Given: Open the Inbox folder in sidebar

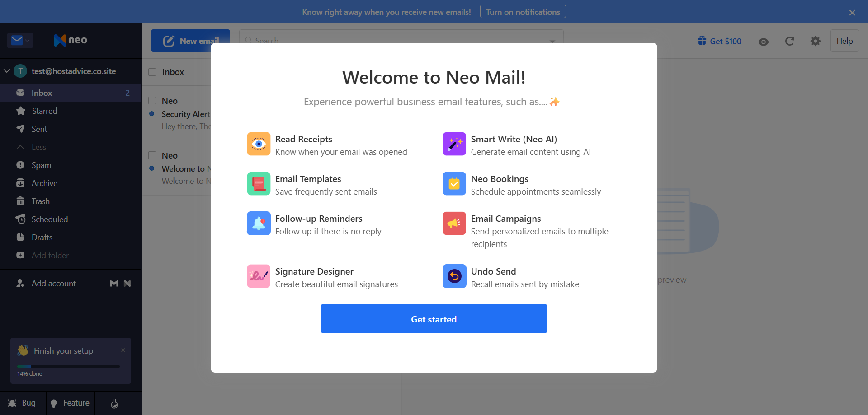Looking at the screenshot, I should [x=71, y=93].
